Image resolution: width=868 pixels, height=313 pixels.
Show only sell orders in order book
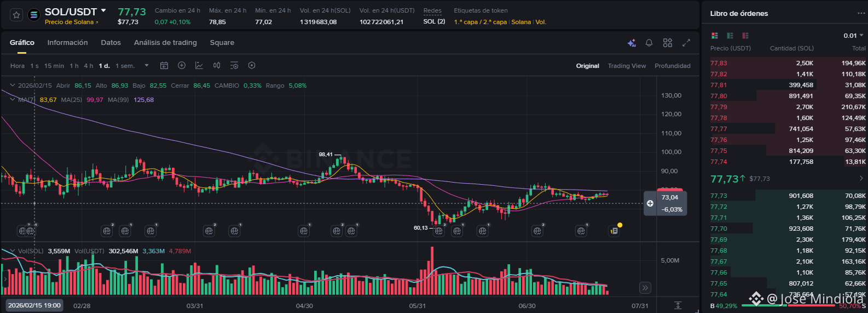[x=745, y=36]
